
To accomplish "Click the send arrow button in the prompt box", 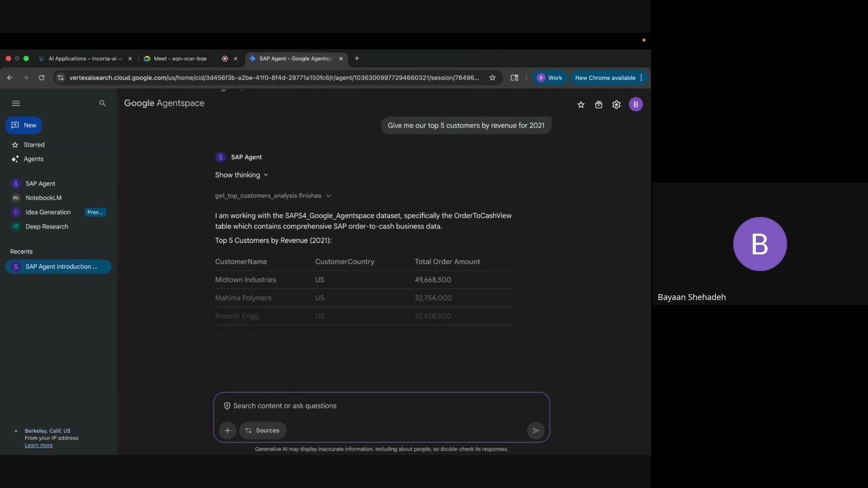I will click(x=536, y=431).
